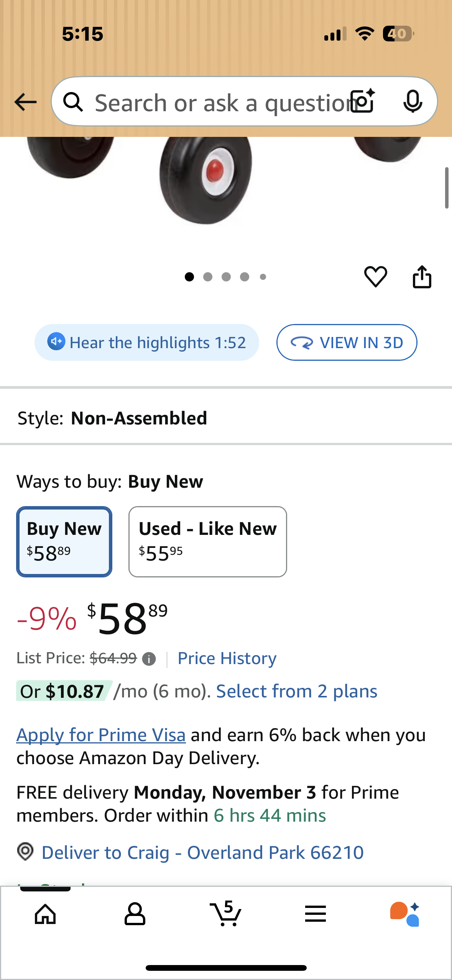Play Hear the highlights audio
This screenshot has width=452, height=980.
(146, 342)
